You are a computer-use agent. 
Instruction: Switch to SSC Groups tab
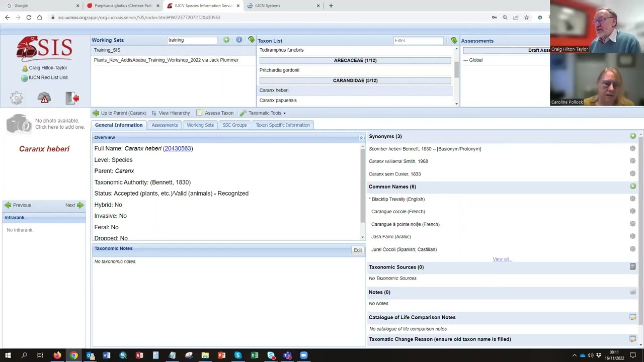[234, 125]
